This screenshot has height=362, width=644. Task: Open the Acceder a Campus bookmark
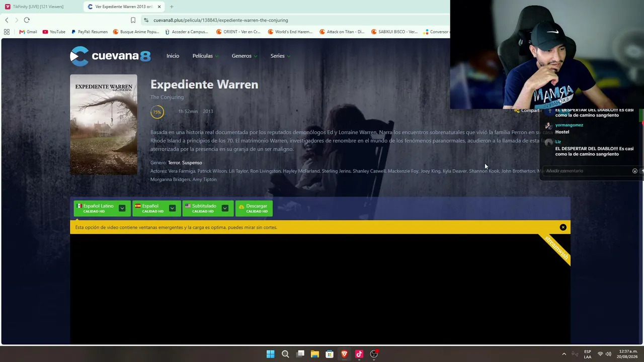click(186, 32)
